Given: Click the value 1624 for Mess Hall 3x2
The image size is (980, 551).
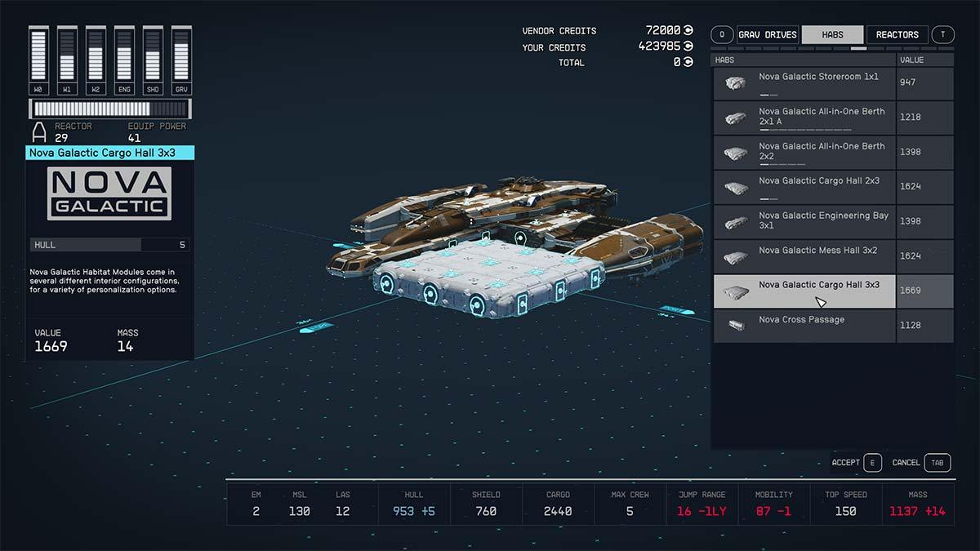Looking at the screenshot, I should coord(910,256).
